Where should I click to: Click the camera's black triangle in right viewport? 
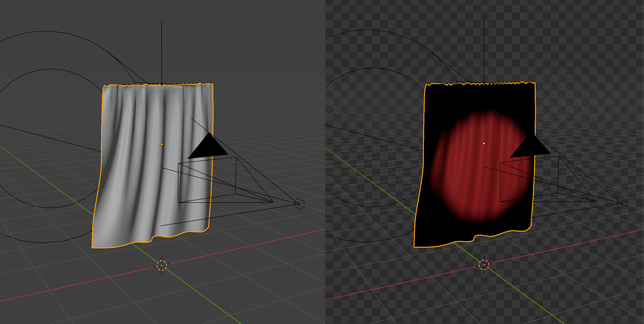[x=530, y=146]
